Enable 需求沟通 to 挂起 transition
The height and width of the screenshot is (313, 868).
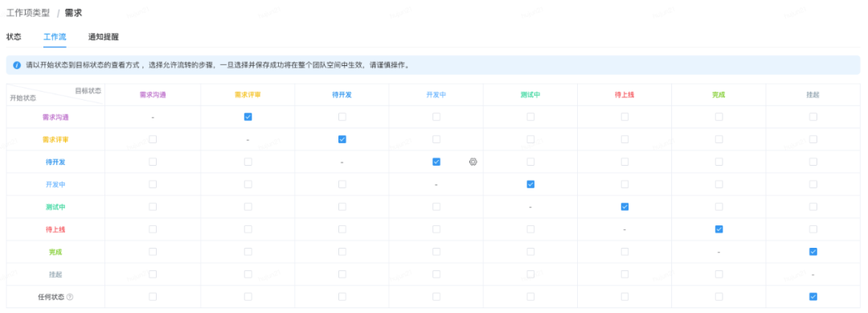(813, 117)
